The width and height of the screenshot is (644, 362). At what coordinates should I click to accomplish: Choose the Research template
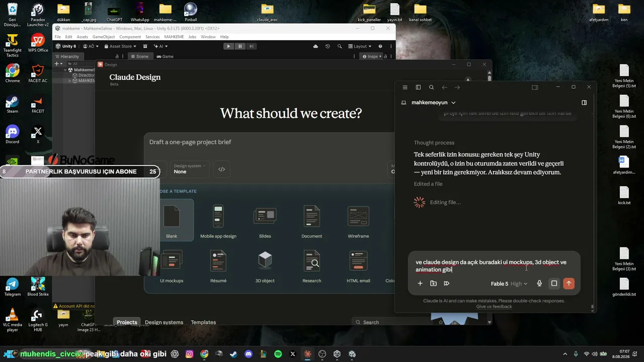point(312,266)
